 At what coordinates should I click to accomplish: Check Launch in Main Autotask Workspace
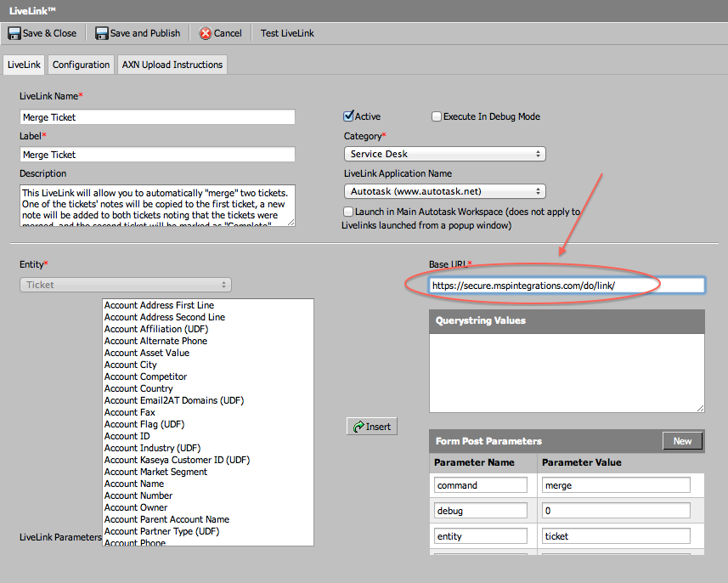(348, 212)
